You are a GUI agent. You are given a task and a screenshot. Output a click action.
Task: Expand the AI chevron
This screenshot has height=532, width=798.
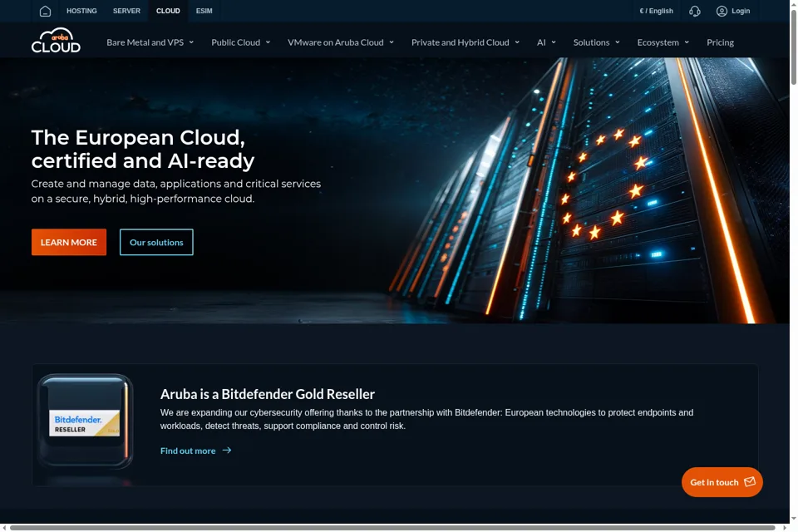point(554,42)
